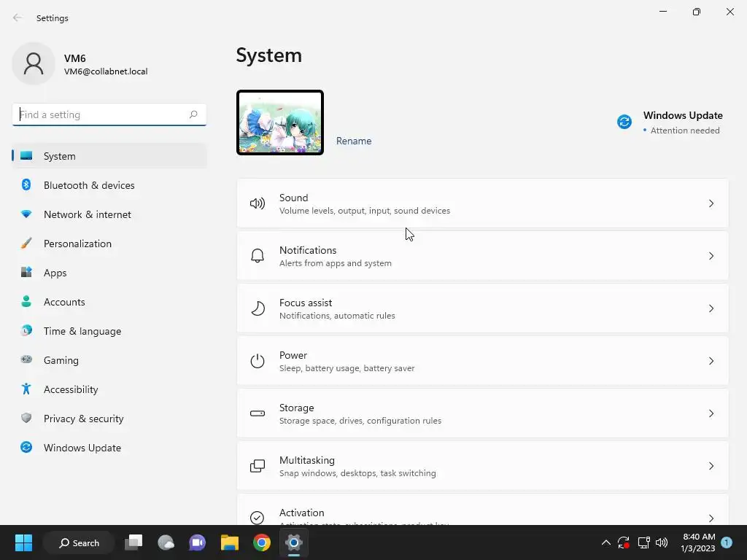
Task: Expand the Multitasking row chevron
Action: point(711,466)
